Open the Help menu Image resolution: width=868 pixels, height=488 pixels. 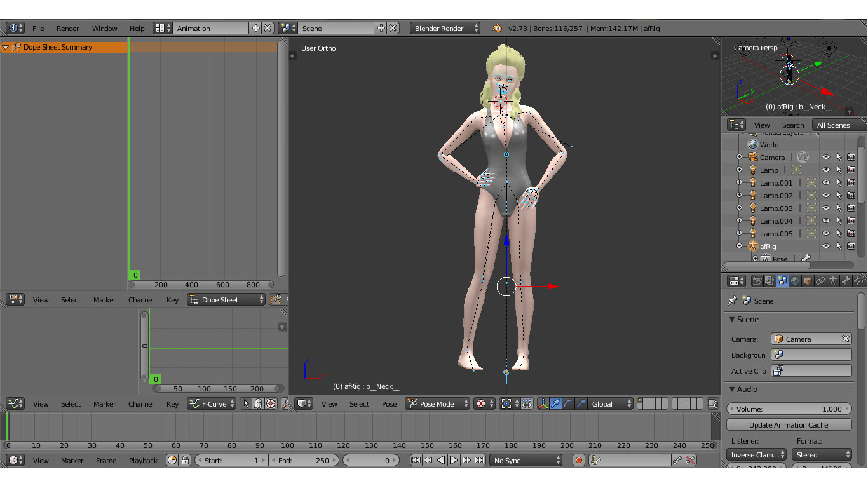(x=137, y=28)
